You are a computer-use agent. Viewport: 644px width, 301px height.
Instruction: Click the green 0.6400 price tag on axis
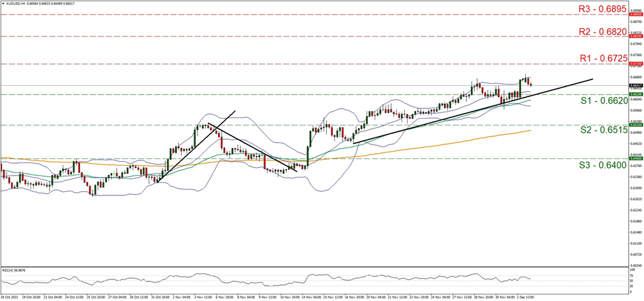[634, 158]
